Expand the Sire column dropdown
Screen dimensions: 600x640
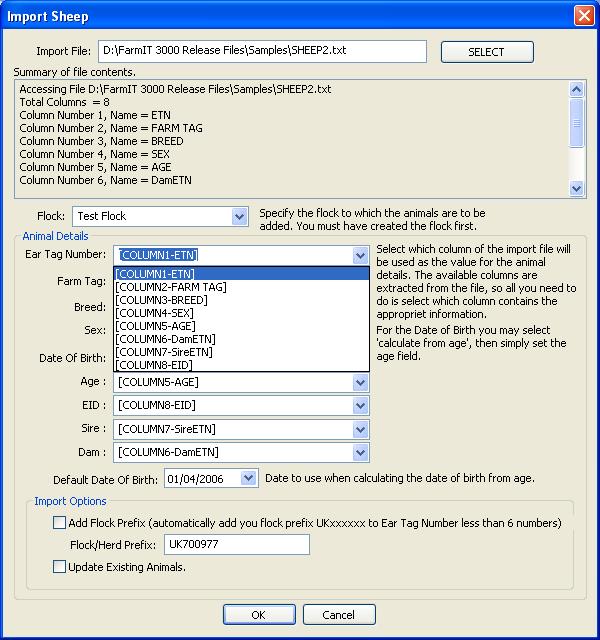360,429
